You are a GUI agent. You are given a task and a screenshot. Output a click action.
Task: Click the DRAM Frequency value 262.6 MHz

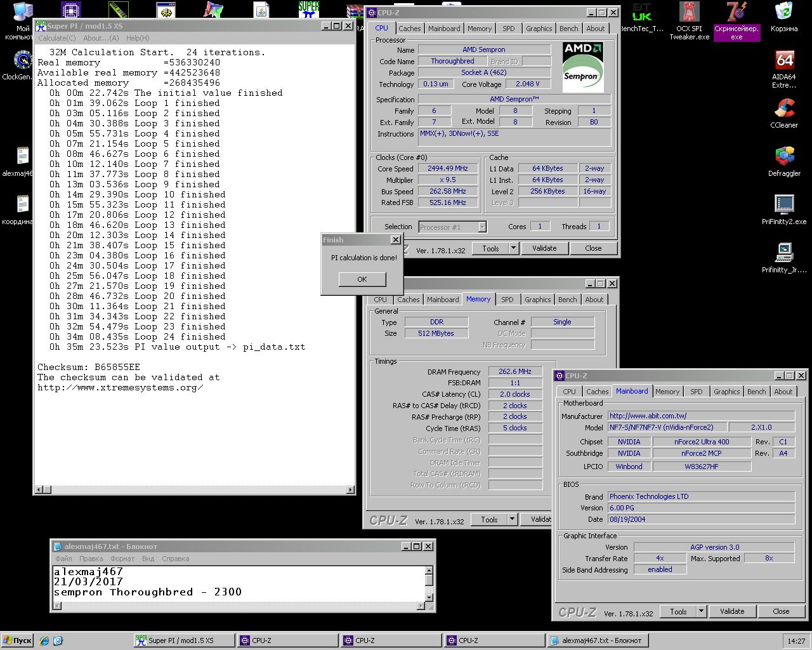[515, 371]
